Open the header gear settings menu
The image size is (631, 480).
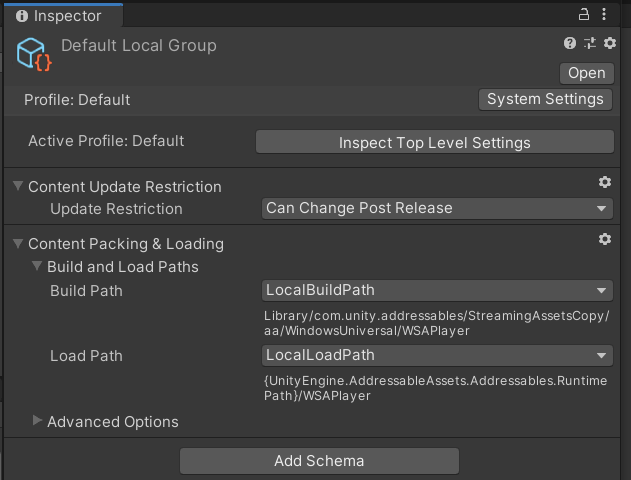tap(610, 43)
